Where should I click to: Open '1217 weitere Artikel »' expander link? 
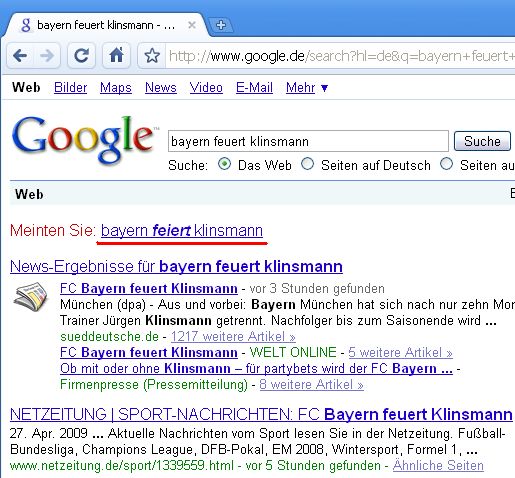[x=233, y=336]
